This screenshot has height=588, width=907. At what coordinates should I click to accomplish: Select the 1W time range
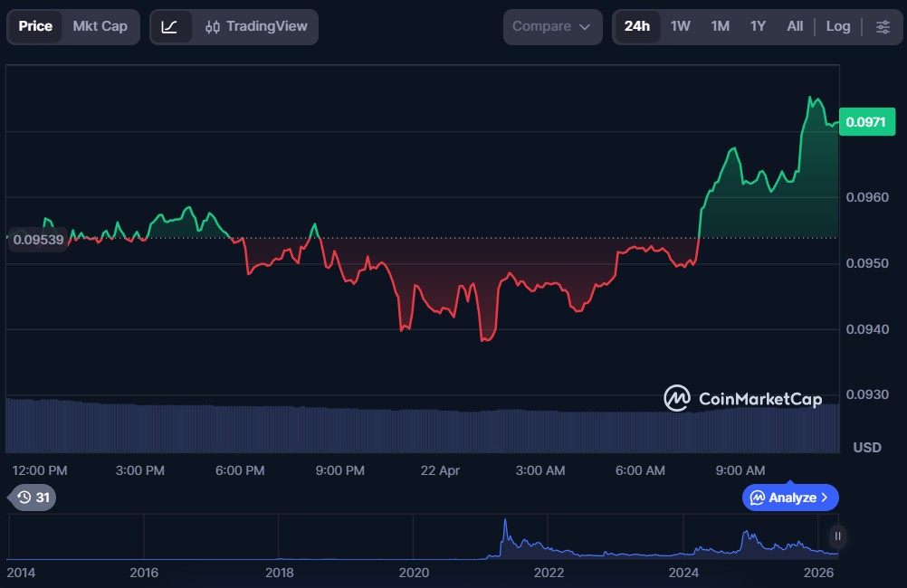coord(680,26)
